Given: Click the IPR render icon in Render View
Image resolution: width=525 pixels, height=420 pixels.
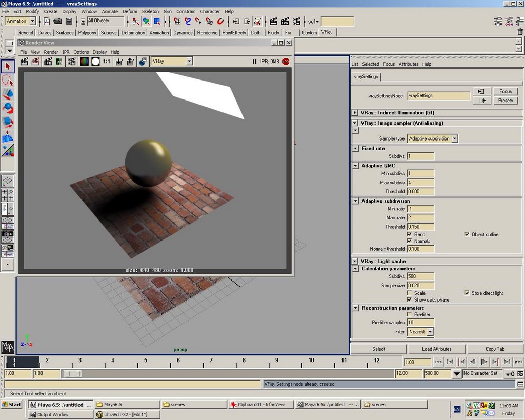Looking at the screenshot, I should point(48,62).
